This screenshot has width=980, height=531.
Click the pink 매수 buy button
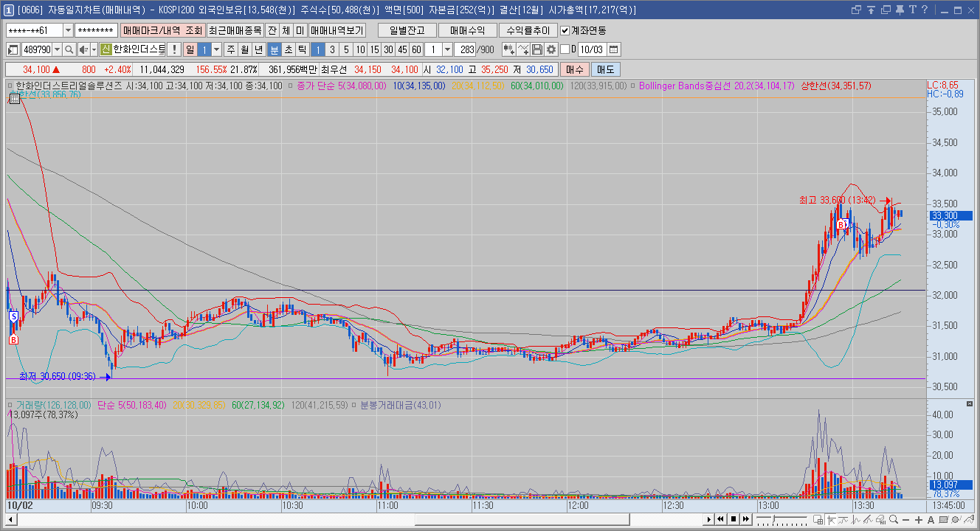[x=573, y=69]
